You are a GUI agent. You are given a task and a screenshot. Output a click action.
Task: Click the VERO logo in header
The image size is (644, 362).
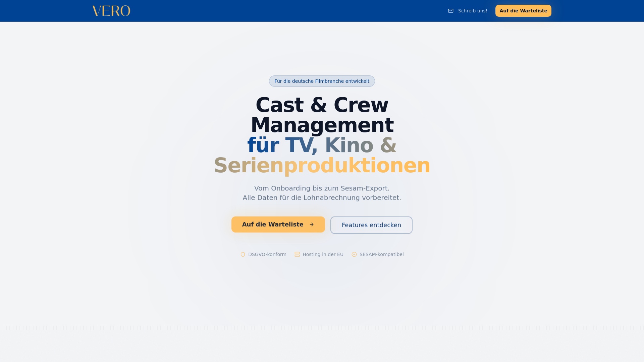(111, 11)
